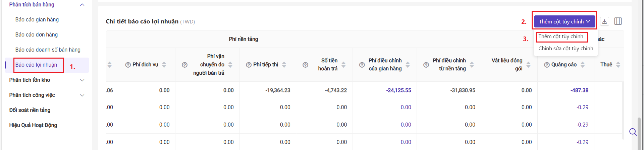Sort by Thuế column
644x150 pixels.
click(x=618, y=65)
